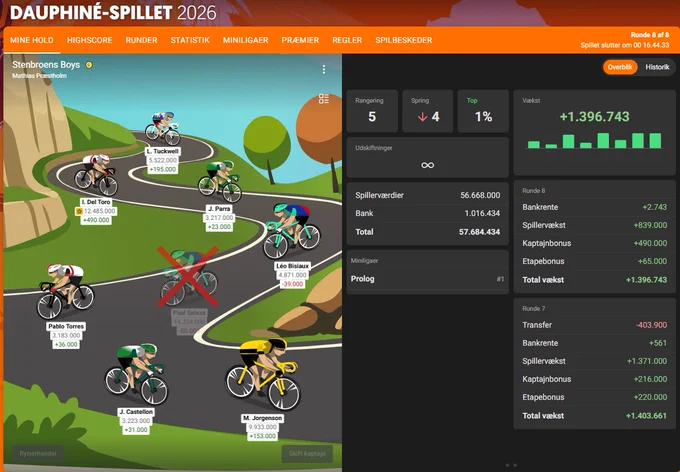Click Léo Bisiaux's -39.000 growth value
Screen dimensions: 680x472
click(292, 284)
